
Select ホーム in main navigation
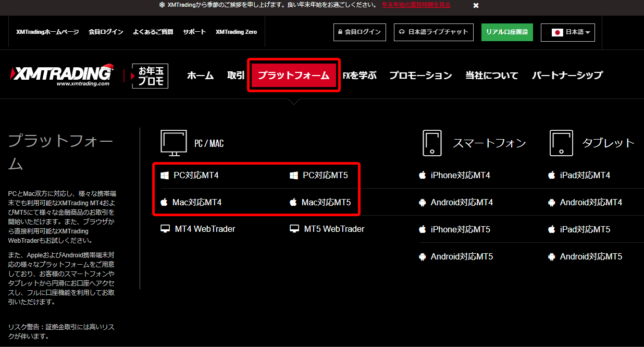[x=200, y=75]
